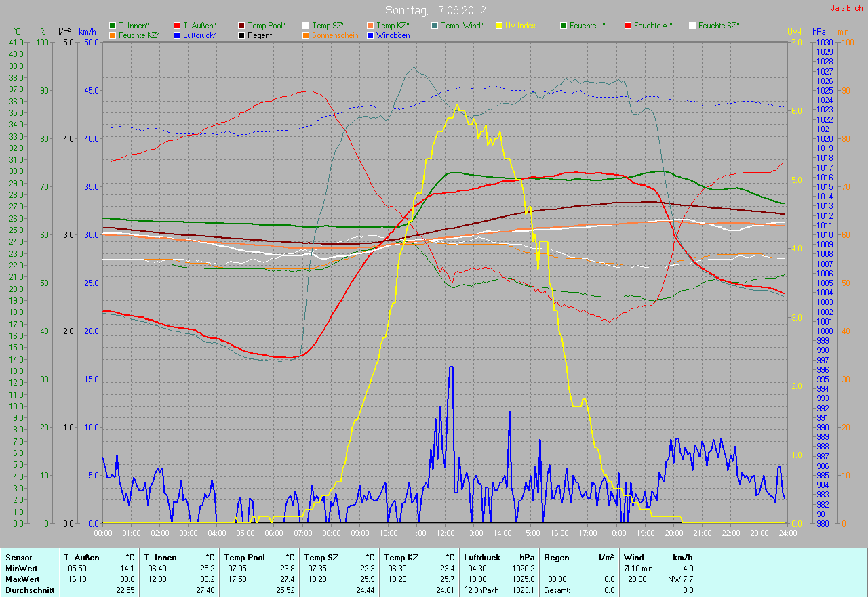Image resolution: width=868 pixels, height=597 pixels.
Task: Click the Temp SZ minimum value 22.3
Action: pos(367,569)
